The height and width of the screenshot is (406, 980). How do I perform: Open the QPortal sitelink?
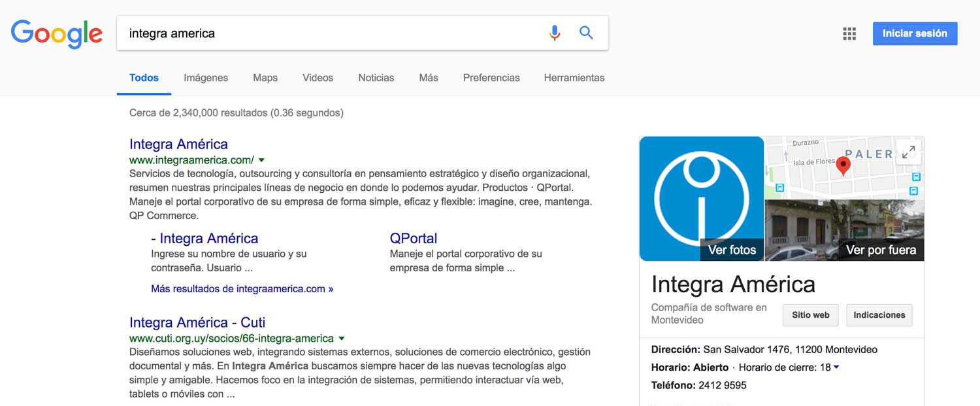(414, 238)
